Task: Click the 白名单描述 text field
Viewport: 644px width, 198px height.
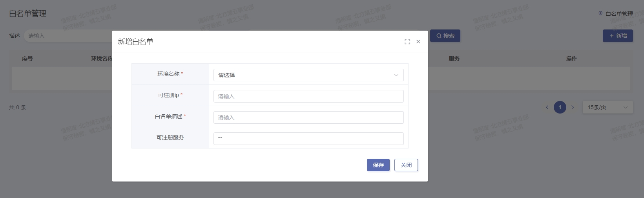Action: [x=308, y=117]
